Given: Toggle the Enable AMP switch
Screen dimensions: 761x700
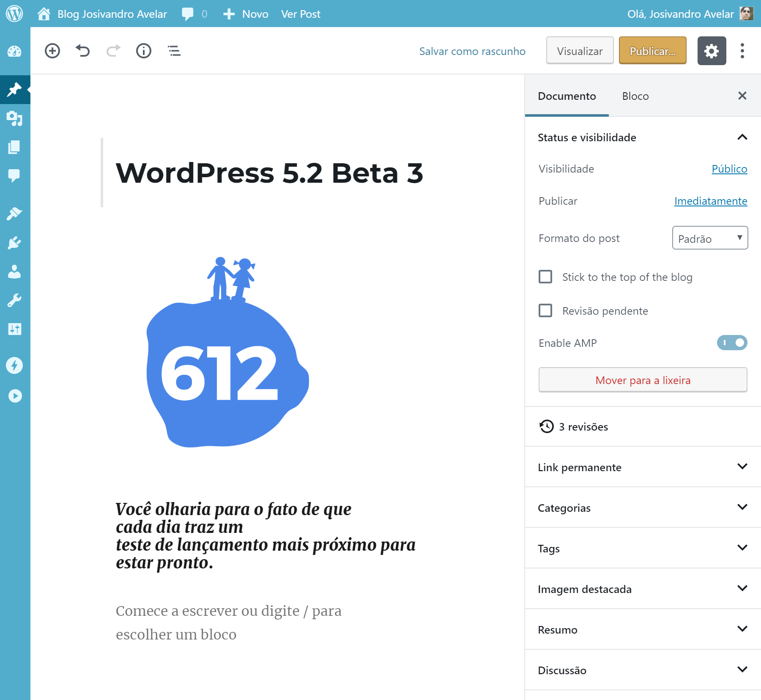Looking at the screenshot, I should point(732,343).
